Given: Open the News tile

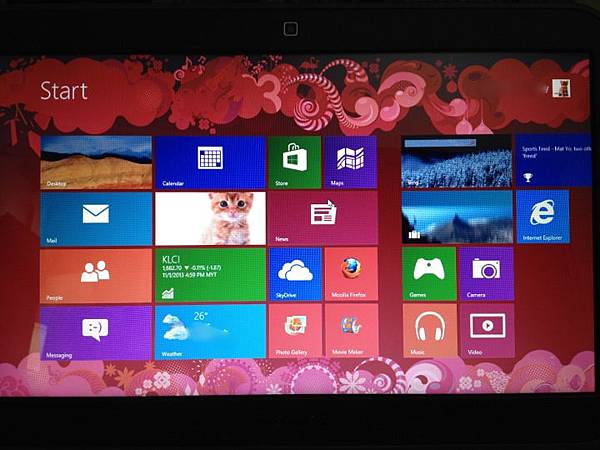Looking at the screenshot, I should tap(323, 218).
